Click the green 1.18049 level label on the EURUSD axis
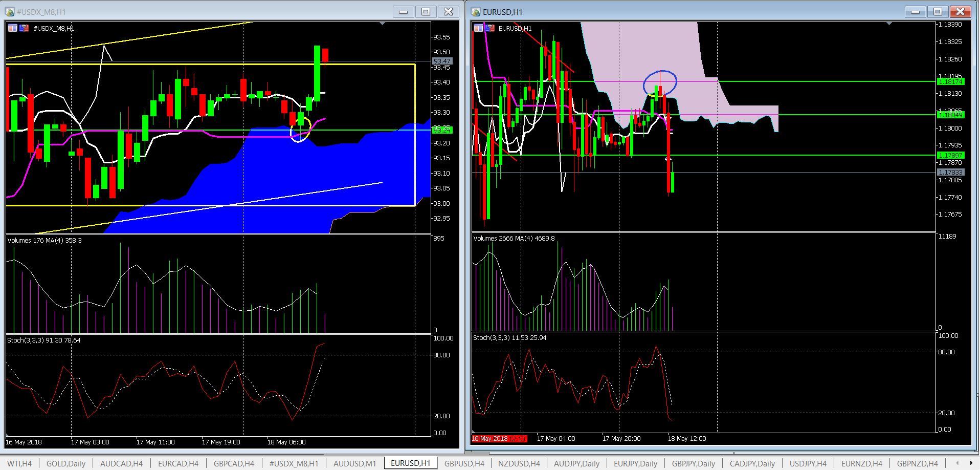Image resolution: width=980 pixels, height=470 pixels. tap(950, 115)
